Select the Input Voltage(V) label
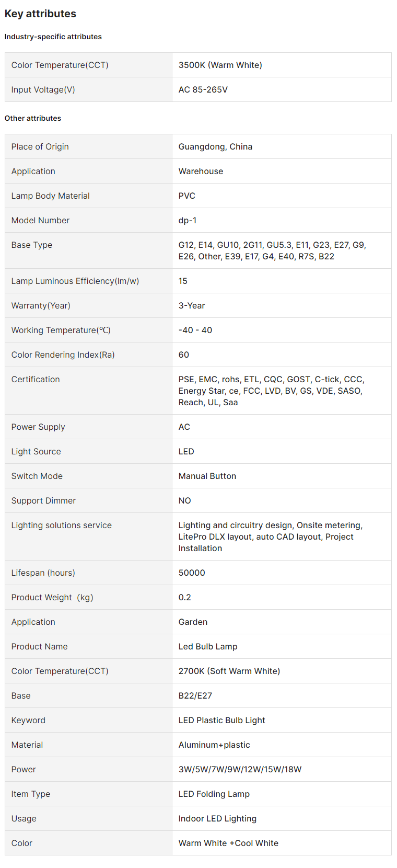The image size is (397, 868). pos(43,89)
